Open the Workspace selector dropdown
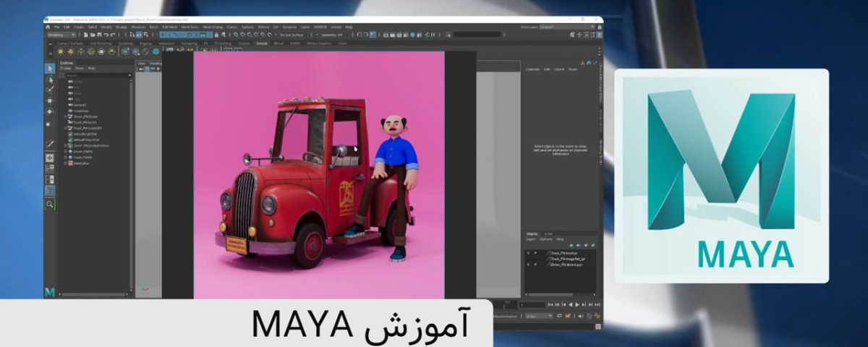 (566, 27)
